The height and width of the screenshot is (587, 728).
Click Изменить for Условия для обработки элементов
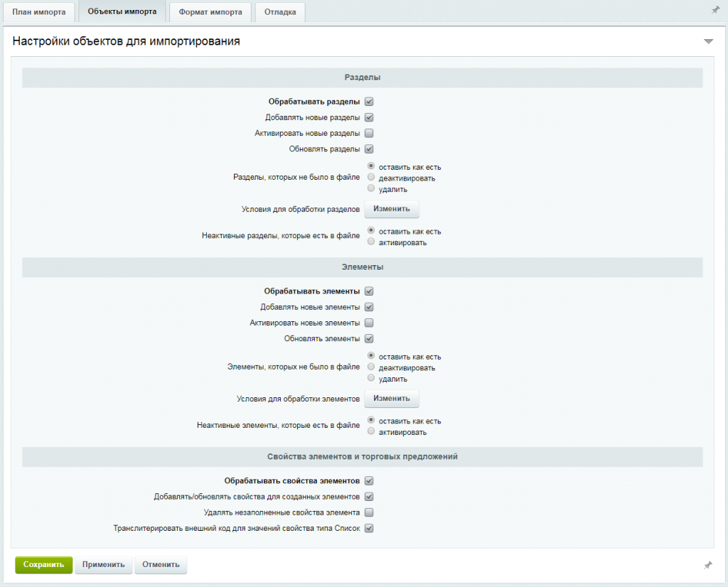392,399
